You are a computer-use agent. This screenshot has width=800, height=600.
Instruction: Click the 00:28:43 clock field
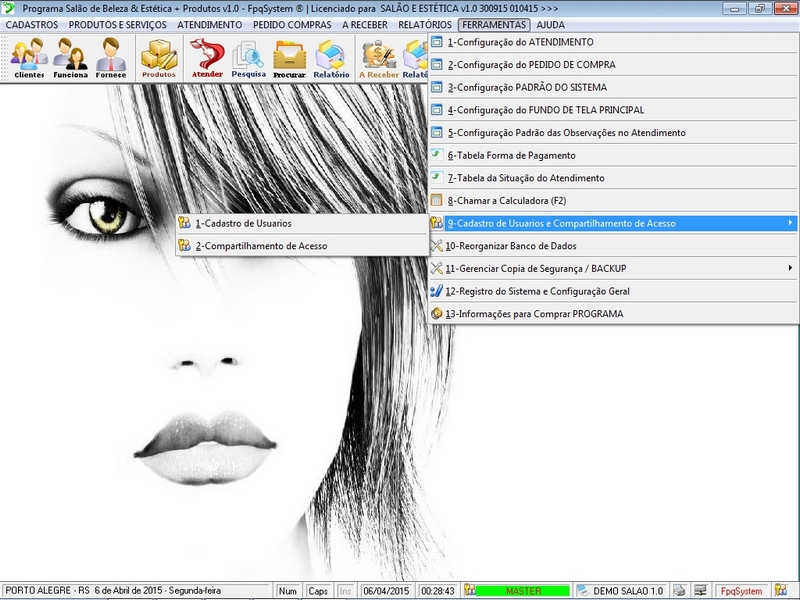click(438, 591)
